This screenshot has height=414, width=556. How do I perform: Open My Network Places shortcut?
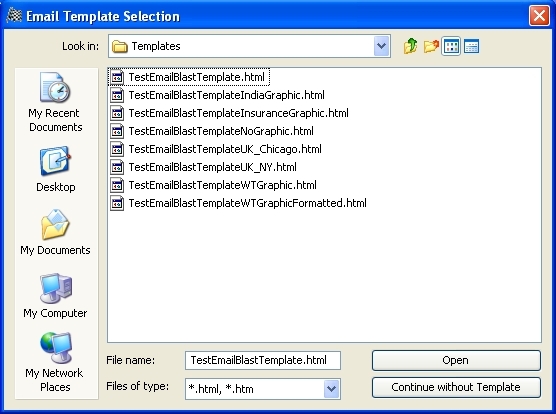coord(55,362)
